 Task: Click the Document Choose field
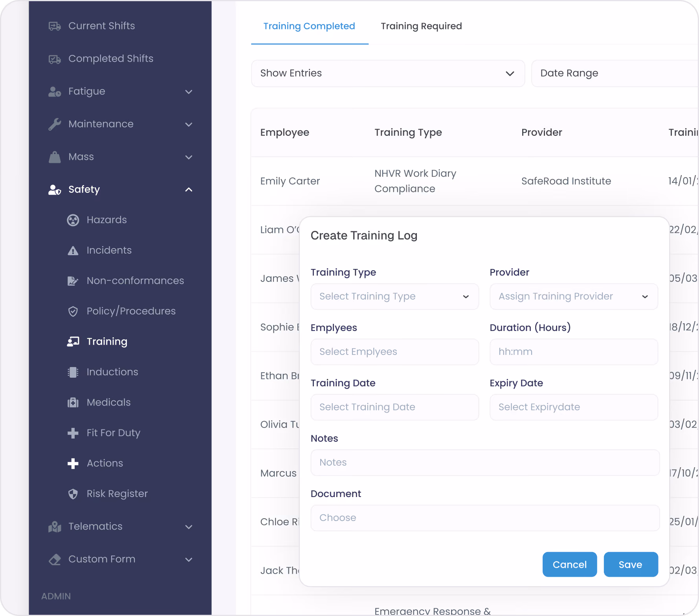tap(485, 518)
